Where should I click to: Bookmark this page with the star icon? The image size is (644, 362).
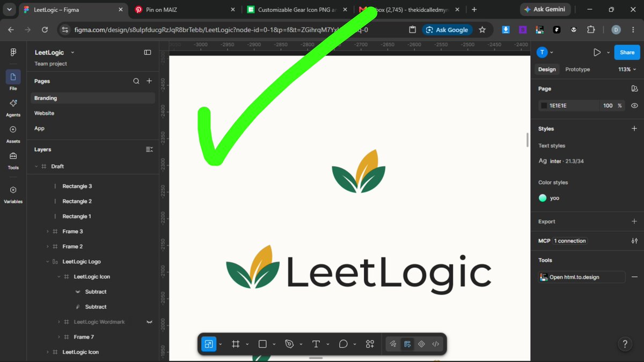point(482,30)
